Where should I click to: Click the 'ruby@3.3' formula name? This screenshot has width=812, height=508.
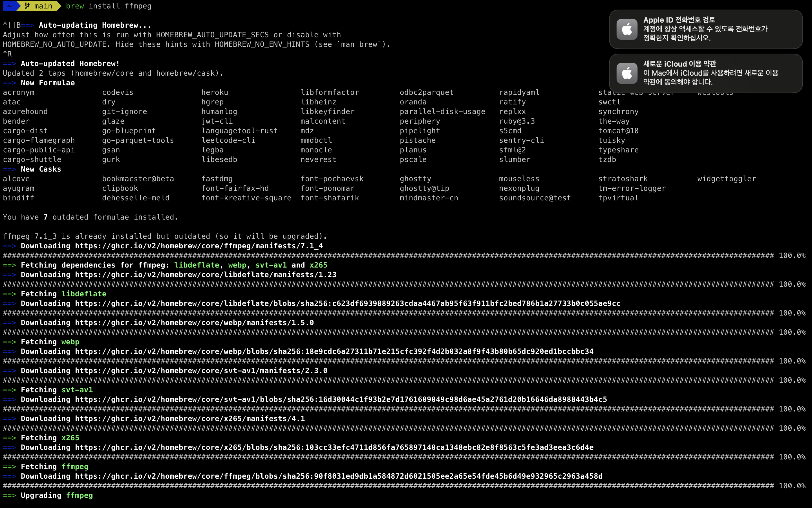pos(517,121)
